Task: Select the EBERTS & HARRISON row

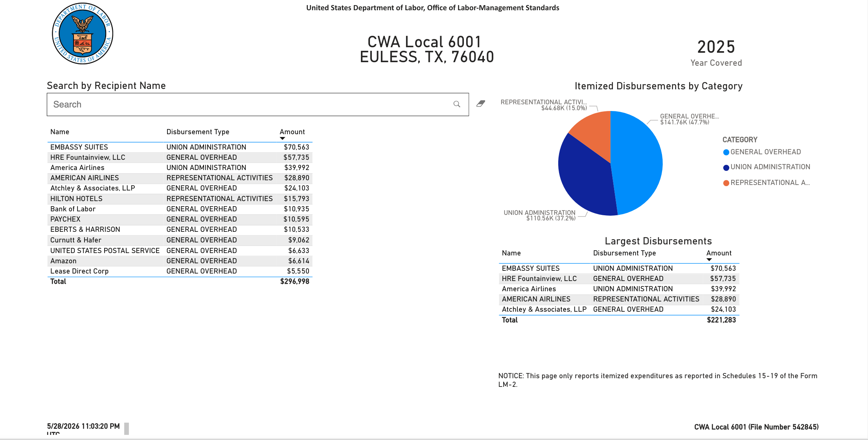Action: coord(180,229)
